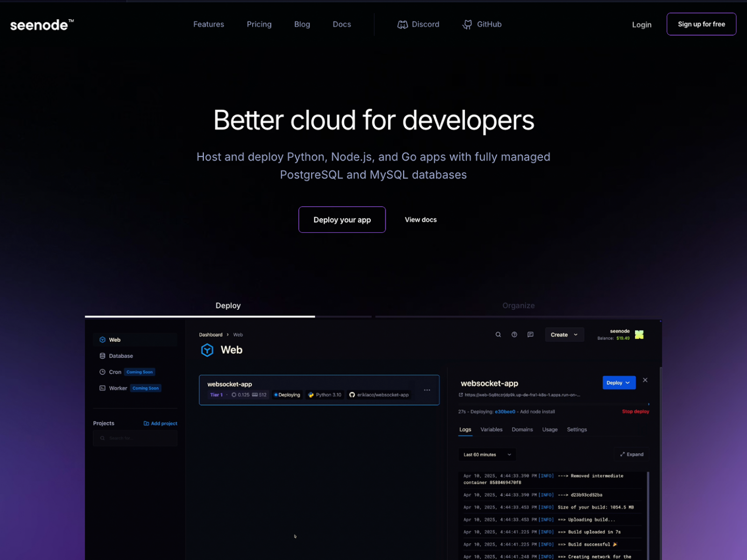747x560 pixels.
Task: Click Deploy your app button
Action: [x=342, y=220]
